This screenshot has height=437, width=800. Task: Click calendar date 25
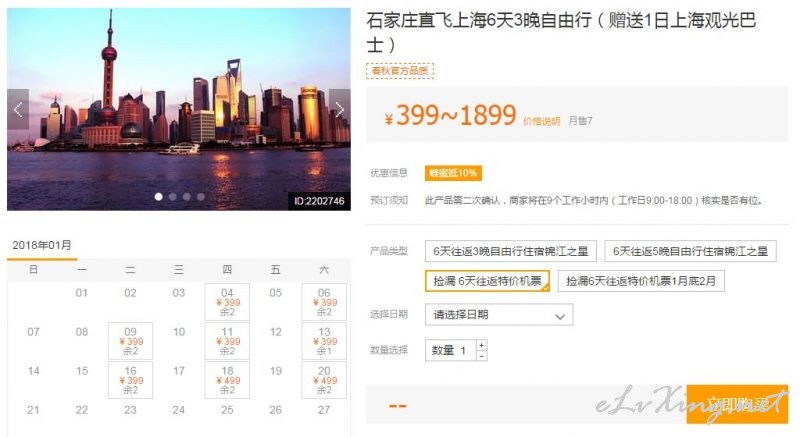tap(227, 409)
